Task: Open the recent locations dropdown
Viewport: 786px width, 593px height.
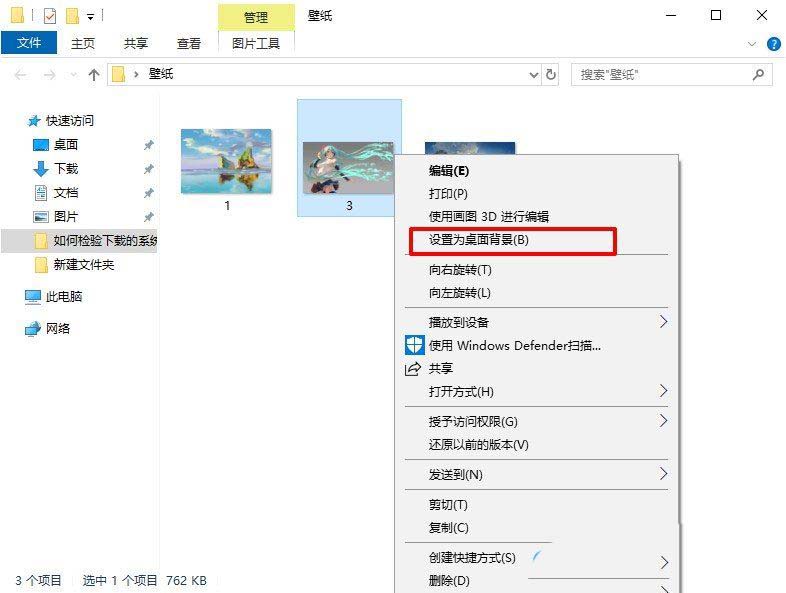Action: click(74, 75)
